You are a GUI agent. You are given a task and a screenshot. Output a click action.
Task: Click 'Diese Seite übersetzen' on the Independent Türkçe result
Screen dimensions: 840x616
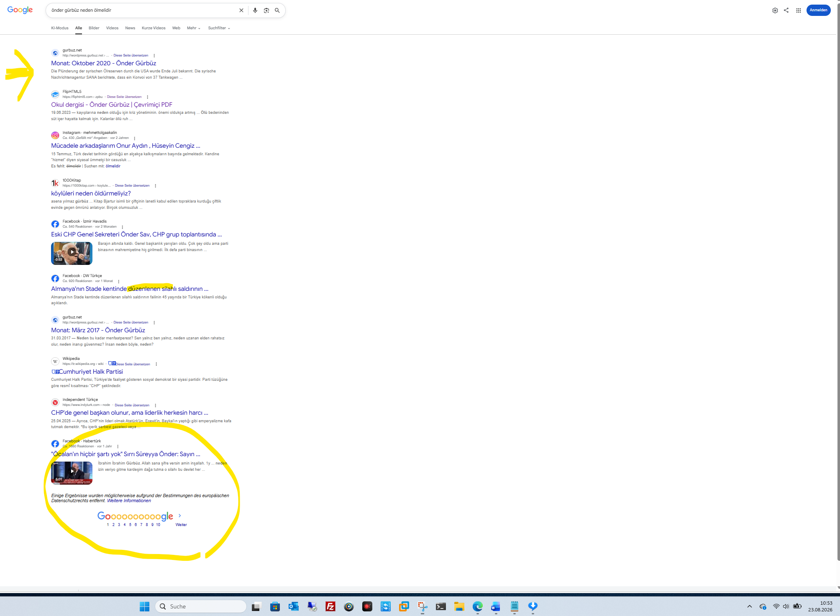132,405
